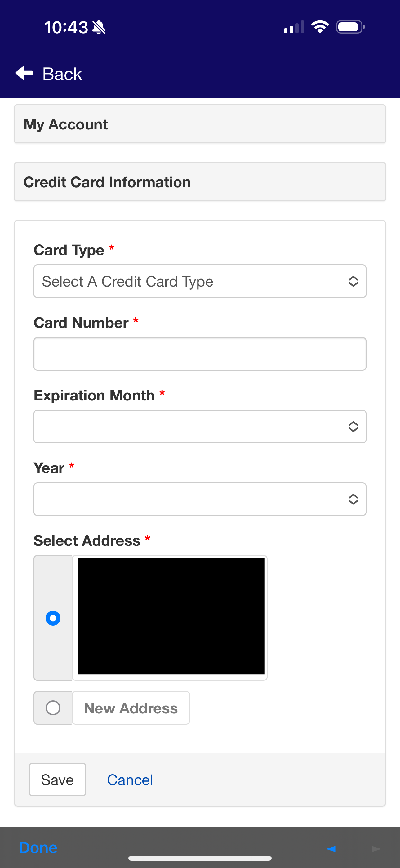Select the New Address radio button
Viewport: 400px width, 868px height.
tap(53, 708)
